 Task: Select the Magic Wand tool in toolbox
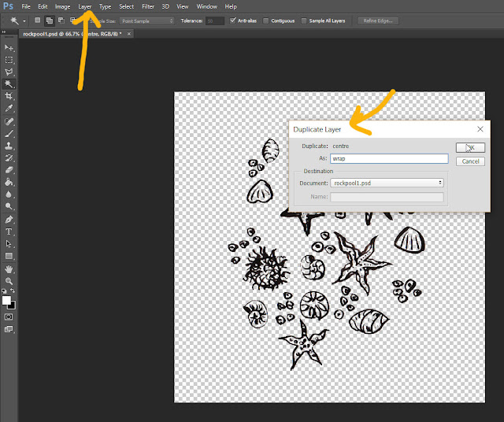click(x=9, y=84)
